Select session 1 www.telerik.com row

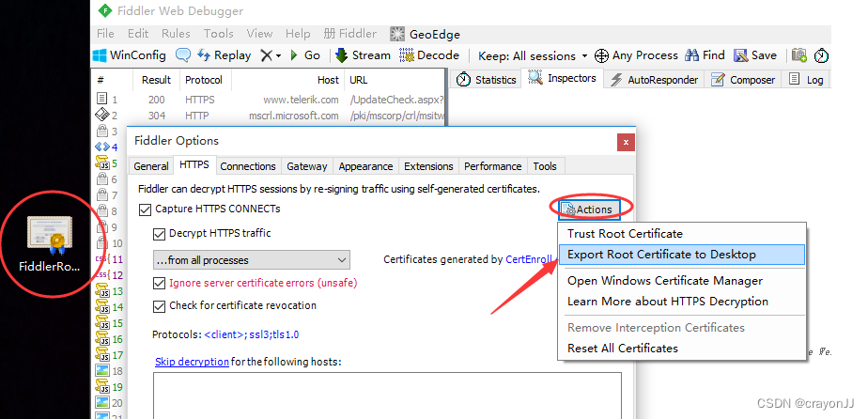pyautogui.click(x=269, y=100)
